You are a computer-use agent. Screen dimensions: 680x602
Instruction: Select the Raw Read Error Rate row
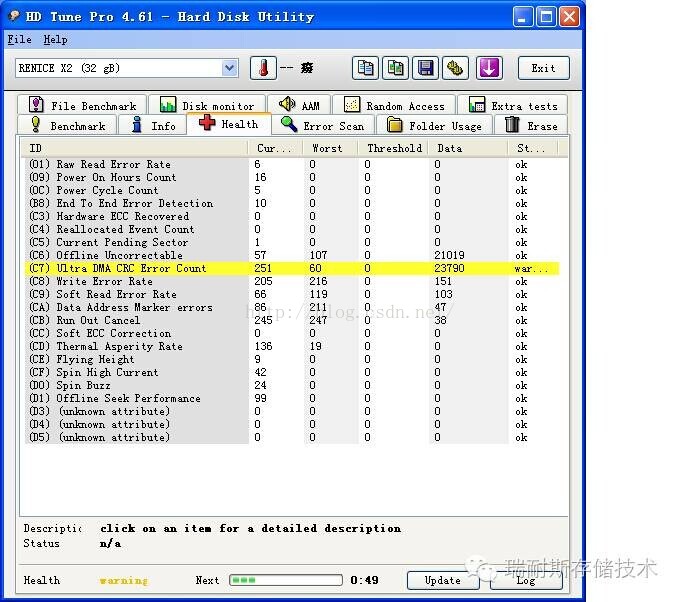[x=292, y=164]
